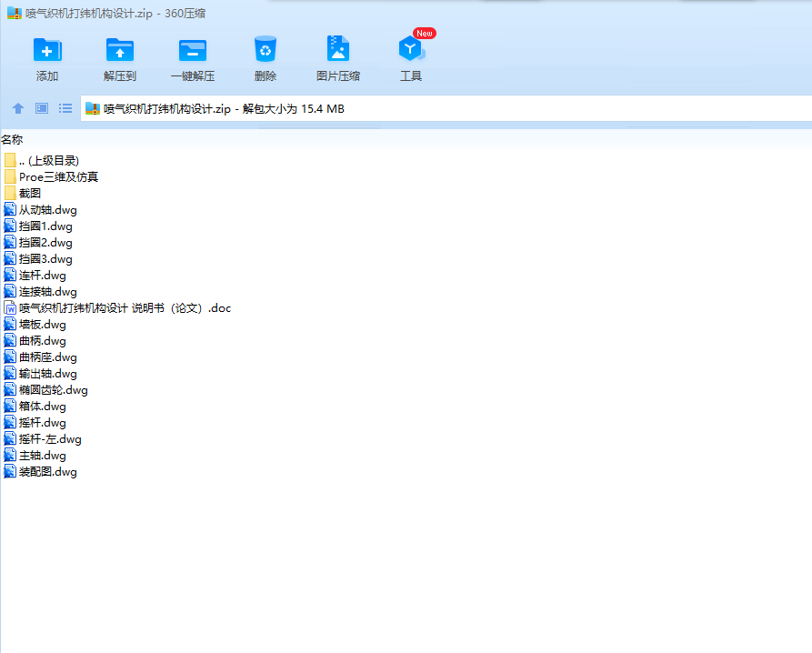
Task: Switch to list view icon
Action: click(65, 108)
